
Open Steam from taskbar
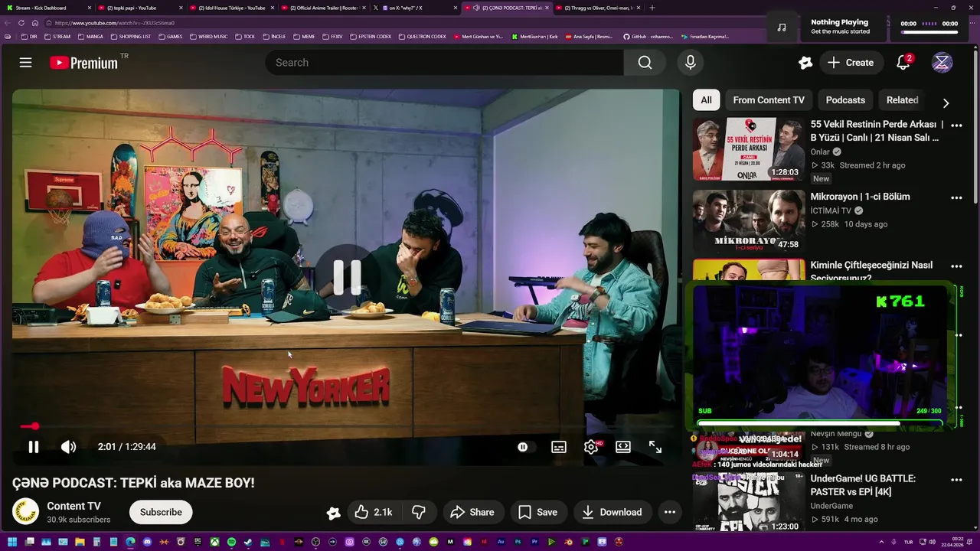coord(248,542)
